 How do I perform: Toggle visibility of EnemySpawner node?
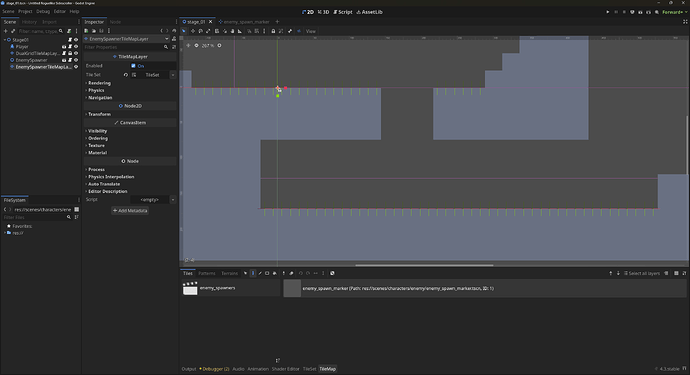point(76,60)
